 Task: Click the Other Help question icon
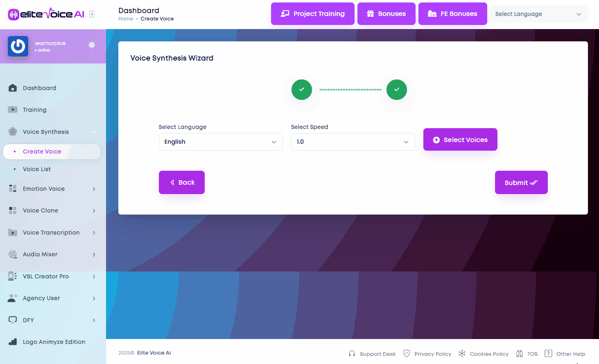(x=548, y=354)
